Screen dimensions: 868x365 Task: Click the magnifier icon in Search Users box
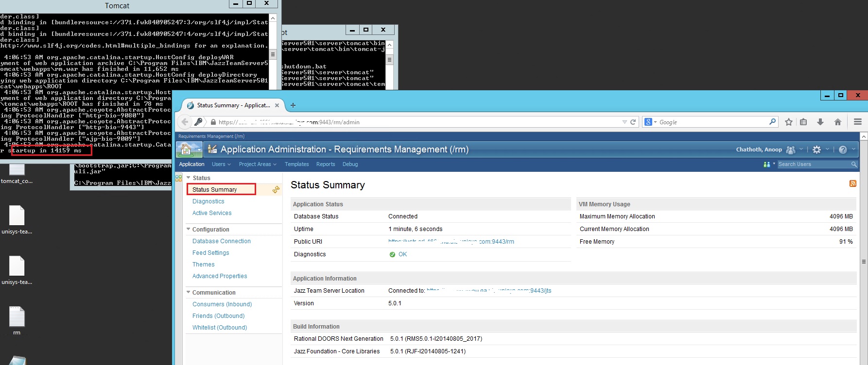pos(853,165)
